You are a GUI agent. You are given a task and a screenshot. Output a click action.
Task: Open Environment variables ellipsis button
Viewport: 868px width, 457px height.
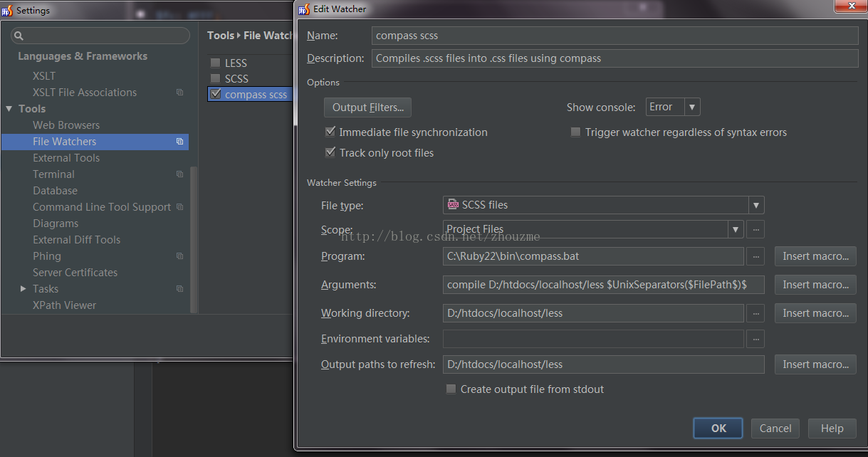coord(755,339)
